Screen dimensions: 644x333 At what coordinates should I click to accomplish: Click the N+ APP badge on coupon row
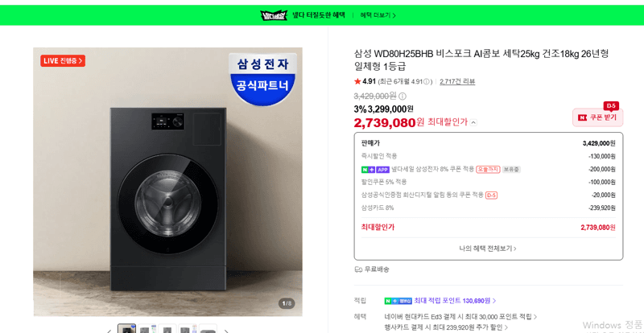[x=375, y=169]
